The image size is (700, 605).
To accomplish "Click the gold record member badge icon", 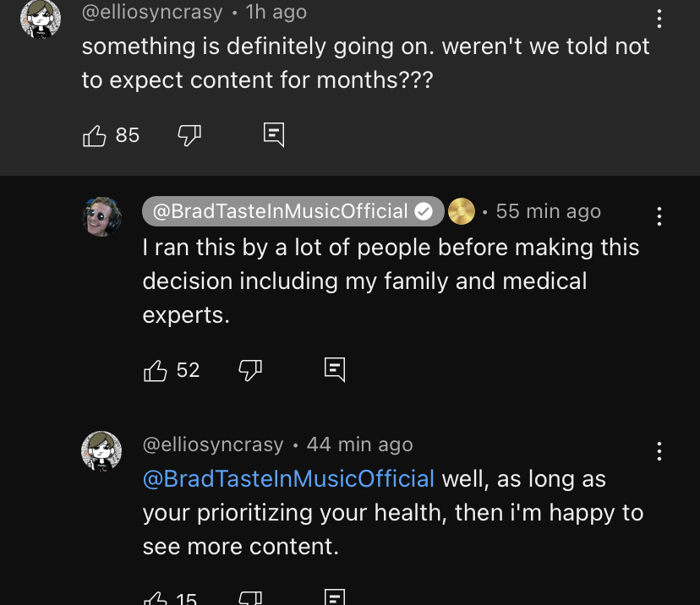I will 461,211.
